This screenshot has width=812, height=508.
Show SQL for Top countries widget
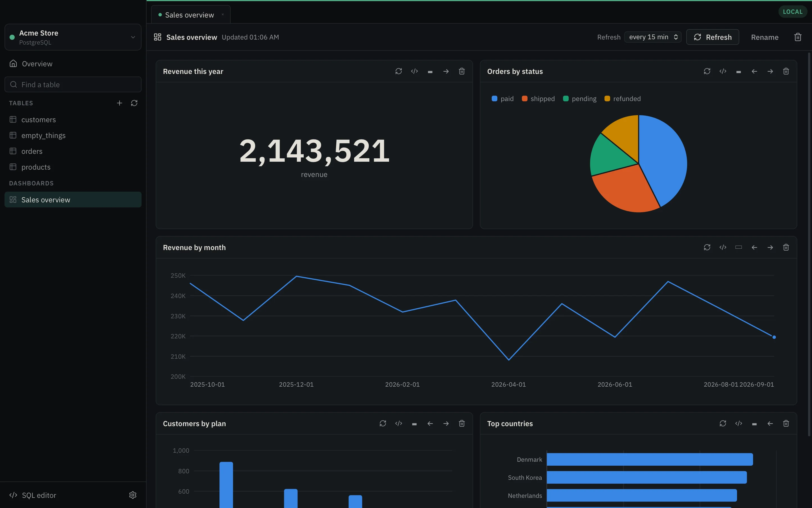coord(738,423)
